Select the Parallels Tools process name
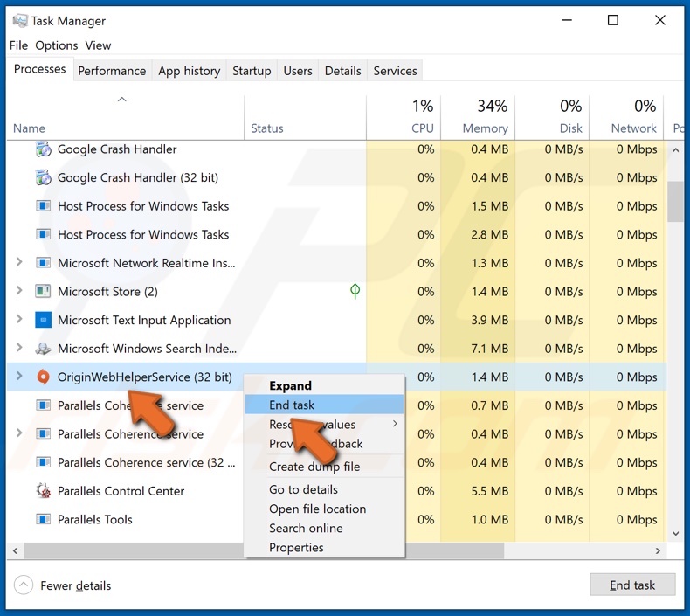This screenshot has width=690, height=616. pos(94,520)
